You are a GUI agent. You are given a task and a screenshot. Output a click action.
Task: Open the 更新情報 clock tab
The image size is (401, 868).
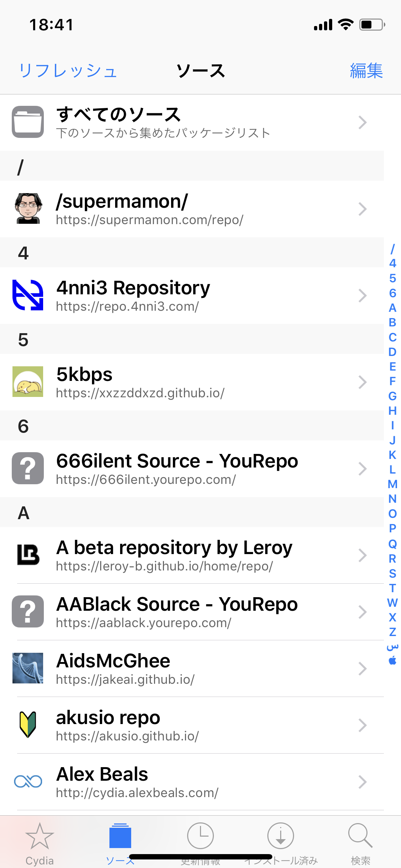(200, 843)
